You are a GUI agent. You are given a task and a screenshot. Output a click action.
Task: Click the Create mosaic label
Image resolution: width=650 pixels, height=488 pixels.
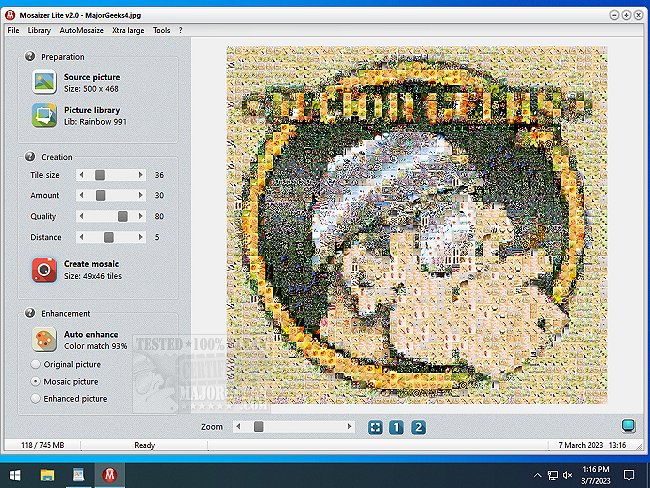[x=91, y=264]
